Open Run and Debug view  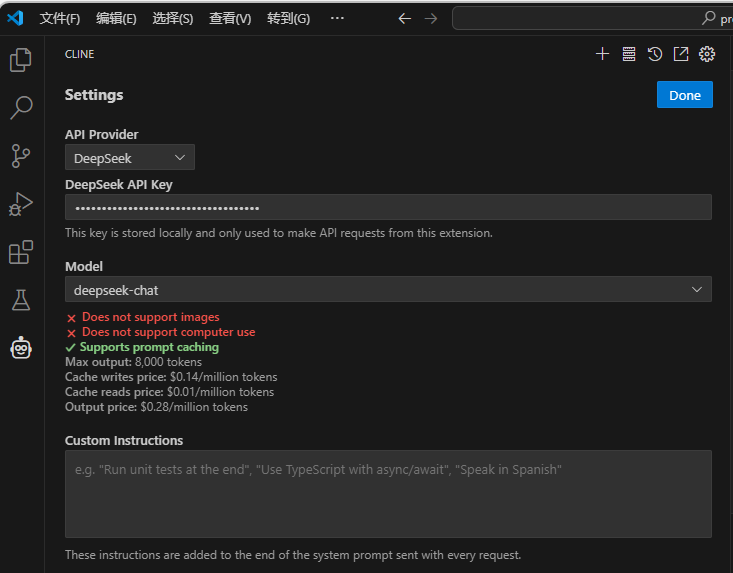21,204
